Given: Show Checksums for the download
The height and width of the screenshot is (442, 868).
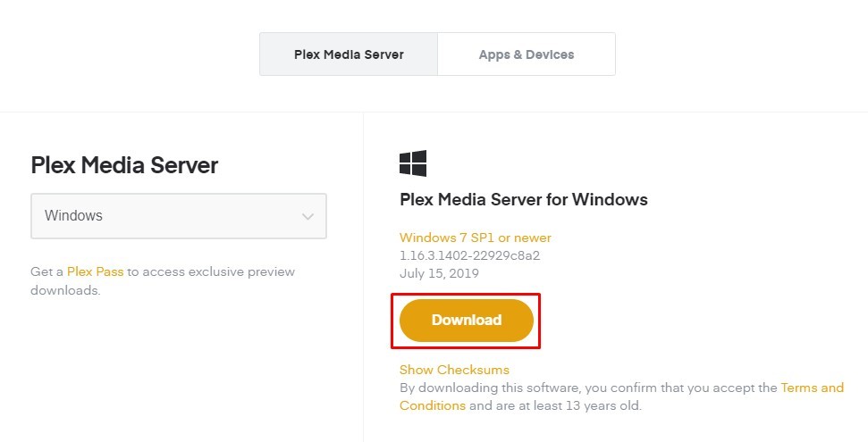Looking at the screenshot, I should 454,370.
